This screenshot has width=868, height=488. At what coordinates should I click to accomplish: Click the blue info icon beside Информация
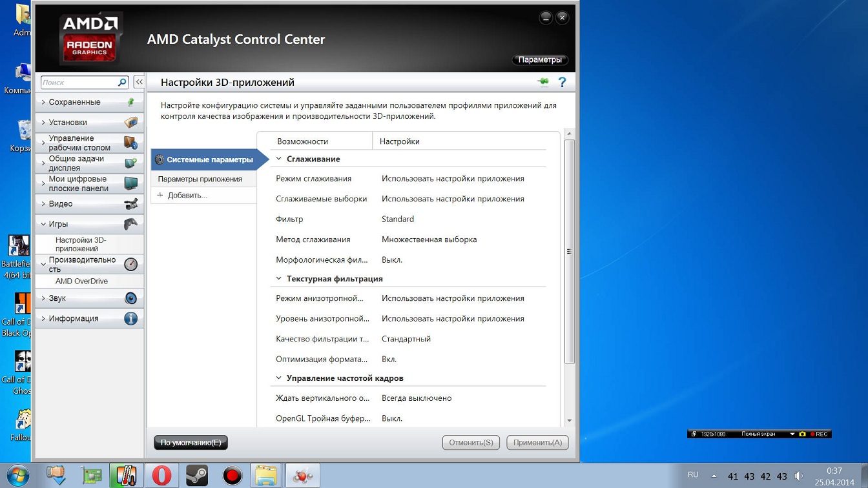click(130, 318)
